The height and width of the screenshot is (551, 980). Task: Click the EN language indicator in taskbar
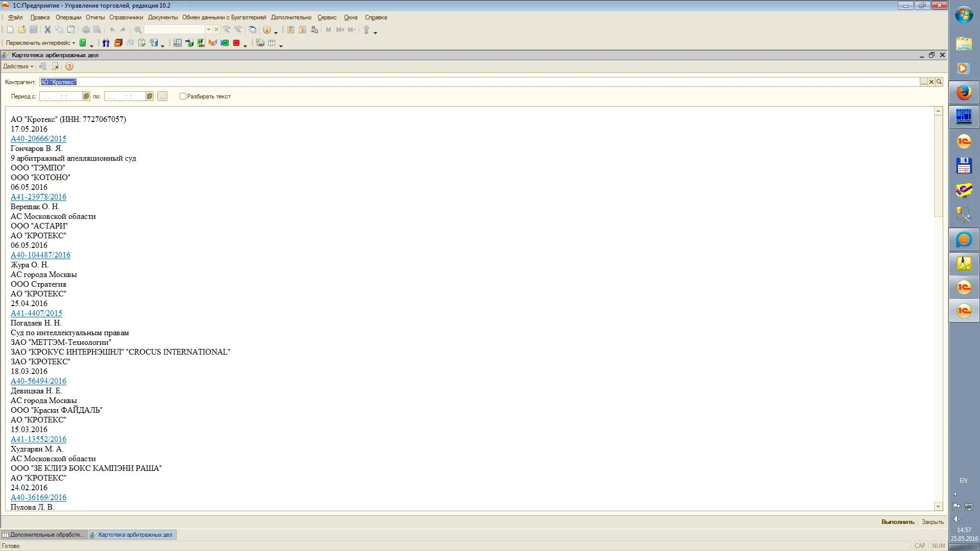point(963,481)
